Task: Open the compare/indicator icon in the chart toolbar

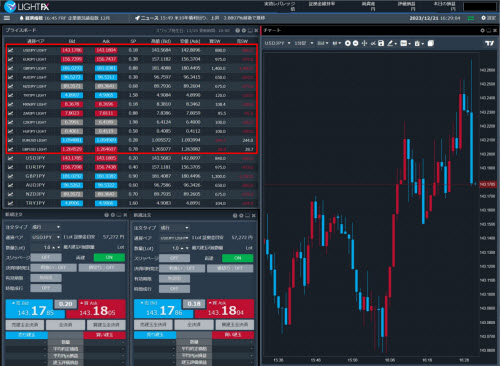Action: [373, 43]
